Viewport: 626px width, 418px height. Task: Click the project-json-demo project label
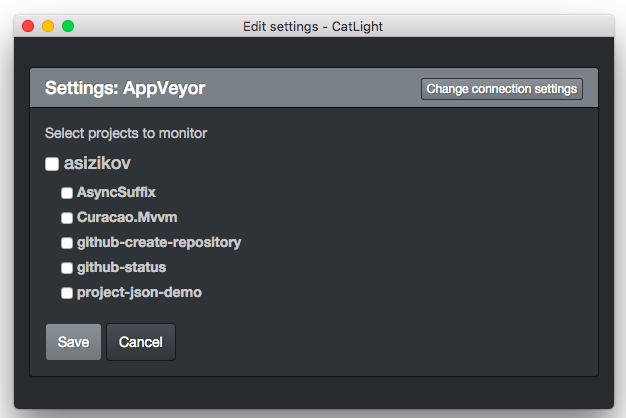tap(139, 293)
